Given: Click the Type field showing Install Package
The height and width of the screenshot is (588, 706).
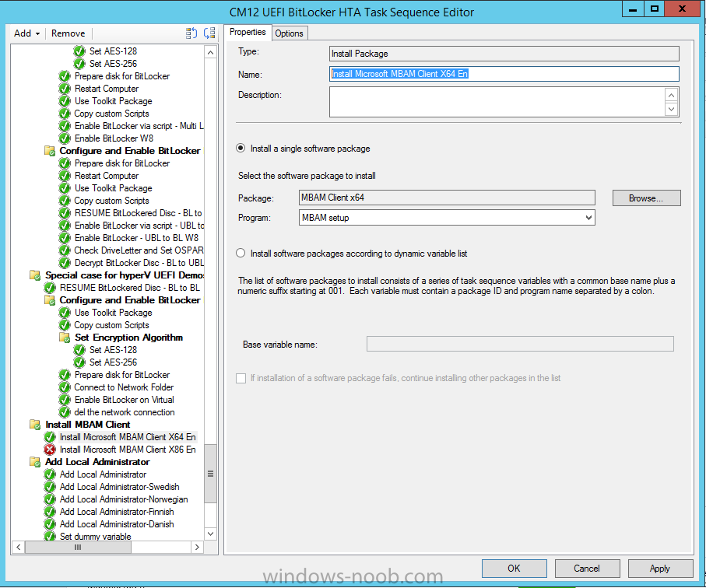Looking at the screenshot, I should (504, 54).
